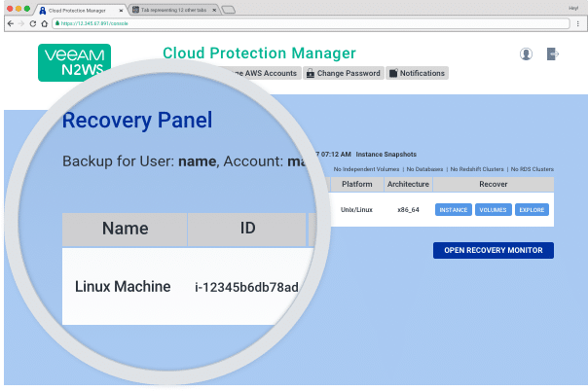Click the Cloud Protection Manager title

(259, 53)
